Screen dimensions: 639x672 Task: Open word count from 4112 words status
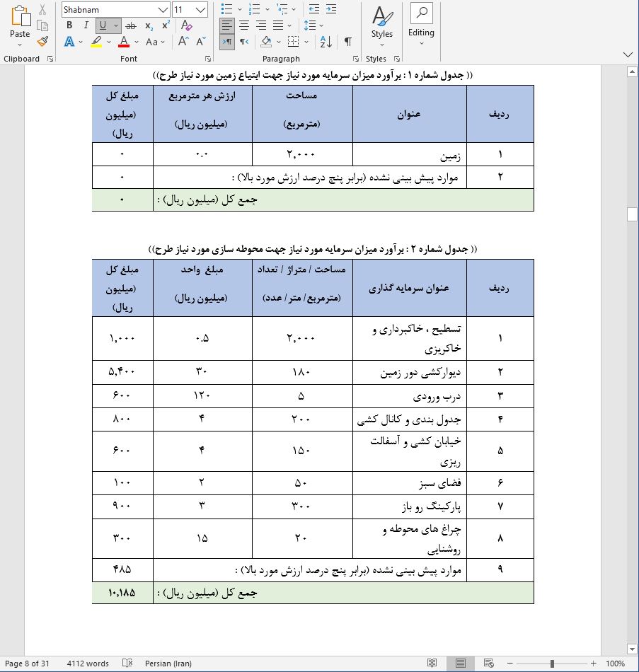pyautogui.click(x=86, y=664)
